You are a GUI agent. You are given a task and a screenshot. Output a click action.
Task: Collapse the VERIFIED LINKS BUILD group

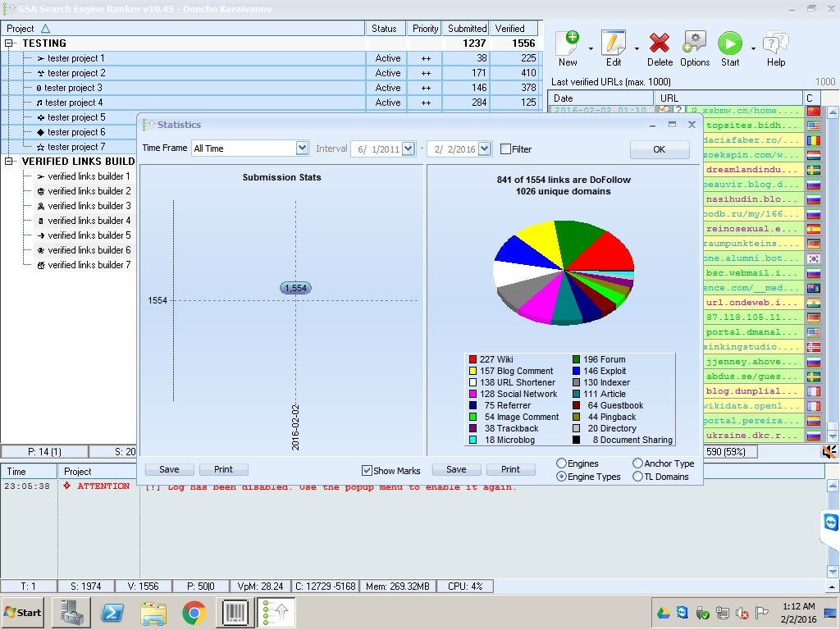[10, 162]
